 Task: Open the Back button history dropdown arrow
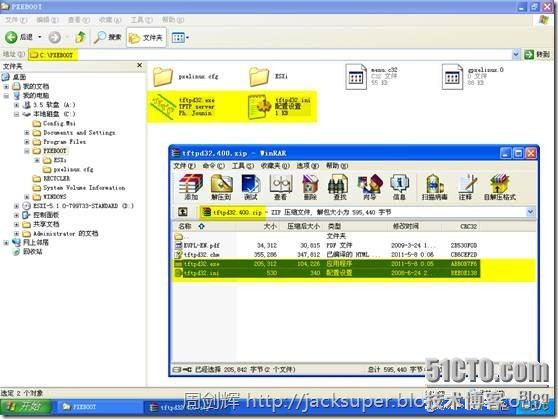click(x=40, y=37)
